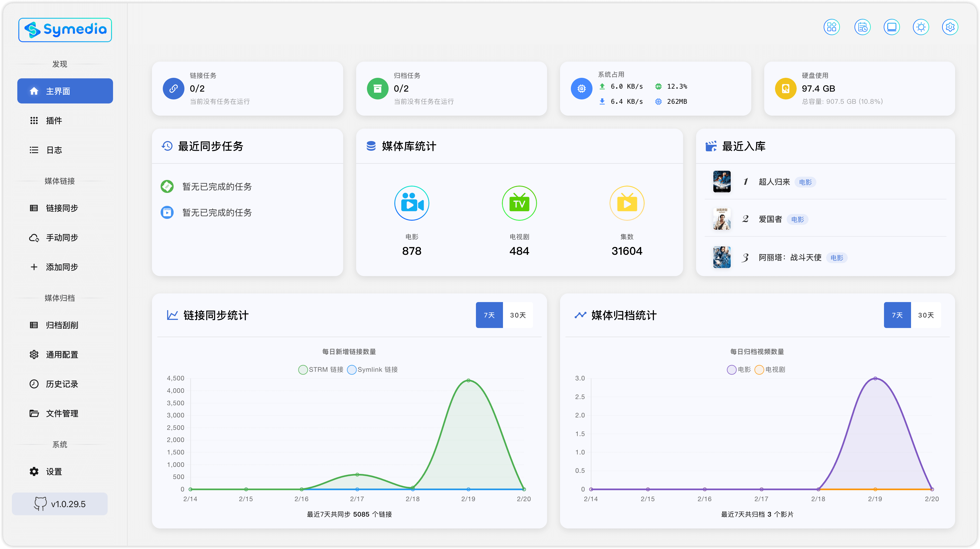Open 设置 in sidebar
This screenshot has height=549, width=980.
click(x=65, y=471)
